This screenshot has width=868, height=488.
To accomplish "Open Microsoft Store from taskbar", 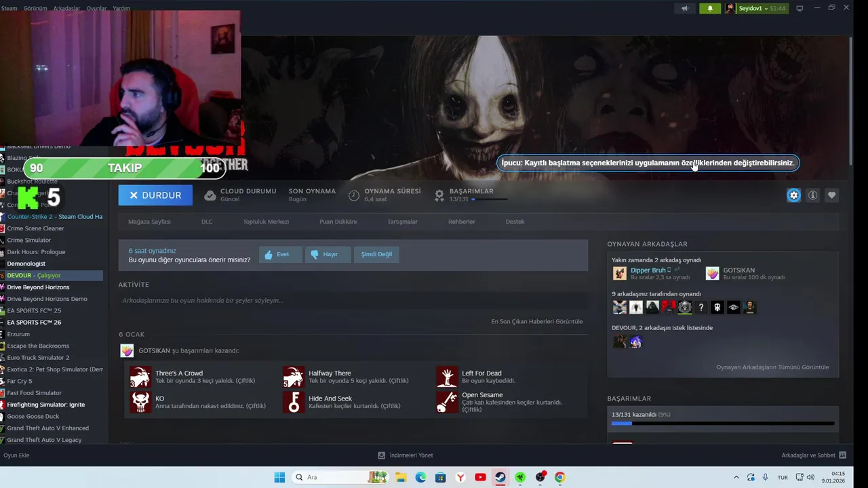I will pos(440,477).
